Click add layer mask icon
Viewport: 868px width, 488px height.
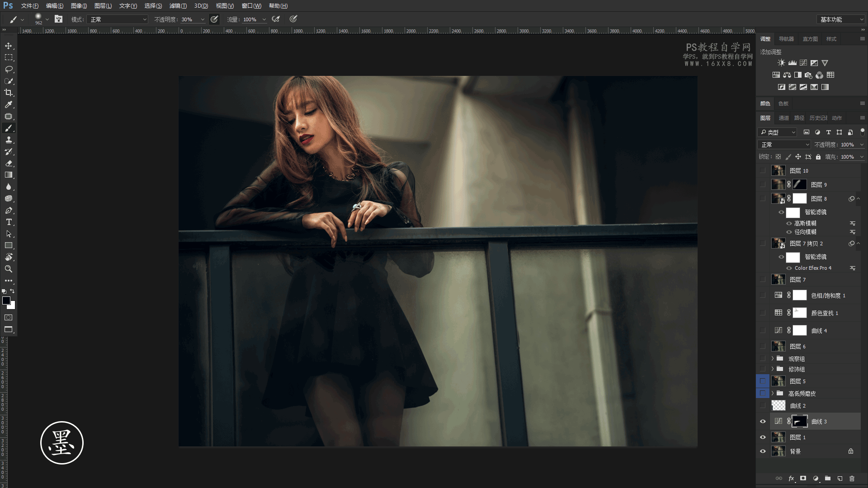pos(803,479)
